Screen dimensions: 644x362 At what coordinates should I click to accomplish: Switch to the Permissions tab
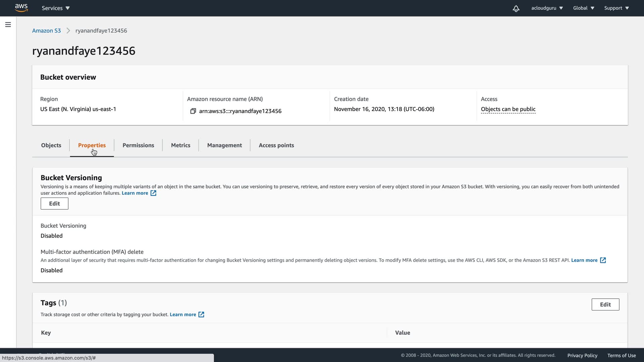click(138, 145)
